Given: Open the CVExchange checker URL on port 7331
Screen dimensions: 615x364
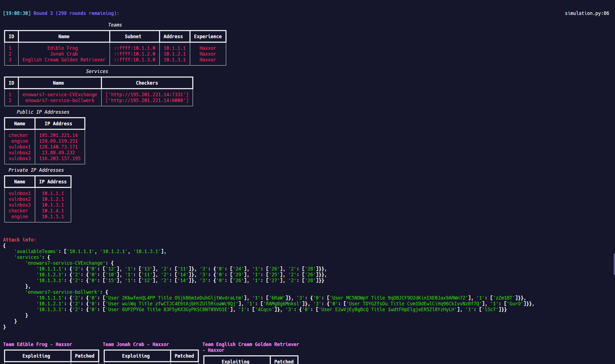Looking at the screenshot, I should [147, 94].
